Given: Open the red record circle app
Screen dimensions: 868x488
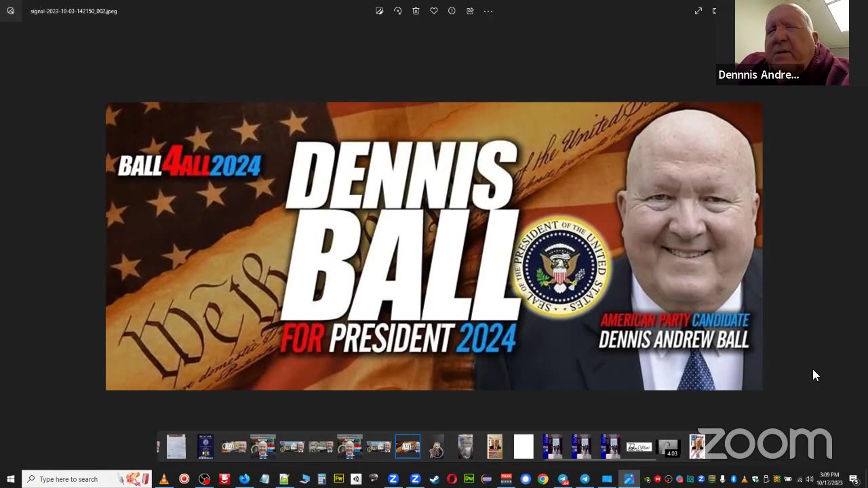Looking at the screenshot, I should click(184, 479).
